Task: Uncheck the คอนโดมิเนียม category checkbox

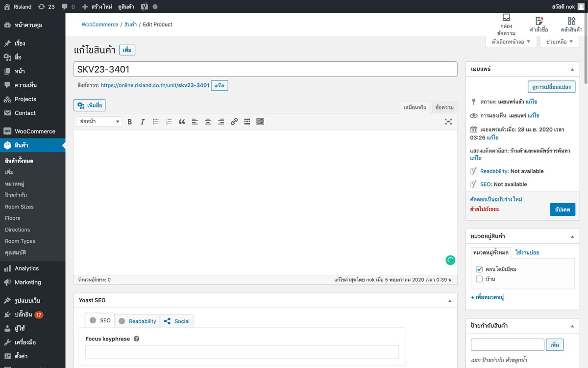Action: coord(479,269)
